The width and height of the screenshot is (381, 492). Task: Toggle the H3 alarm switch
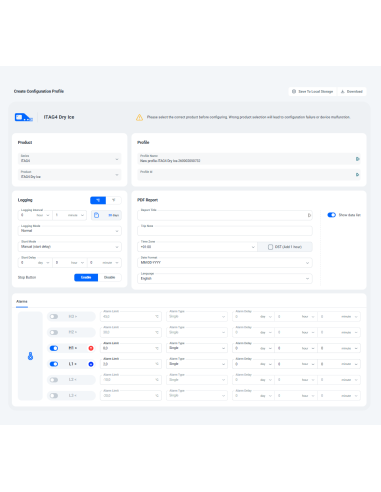[54, 317]
